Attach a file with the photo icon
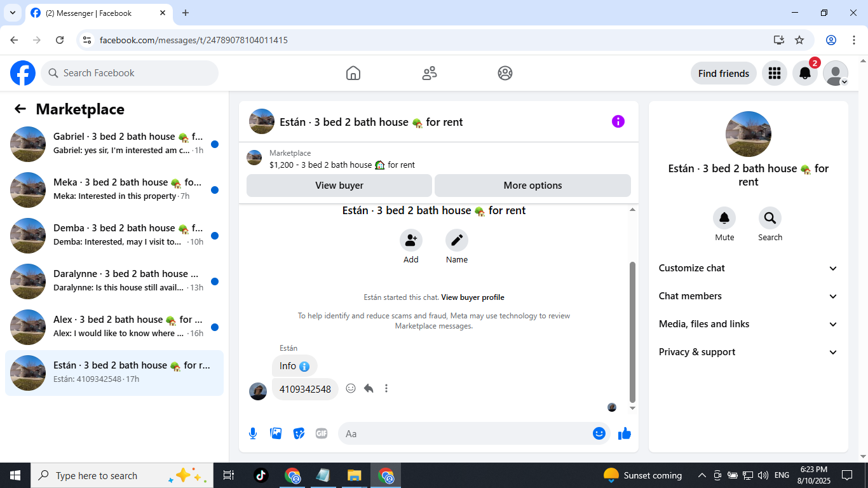This screenshot has height=488, width=868. [x=276, y=433]
